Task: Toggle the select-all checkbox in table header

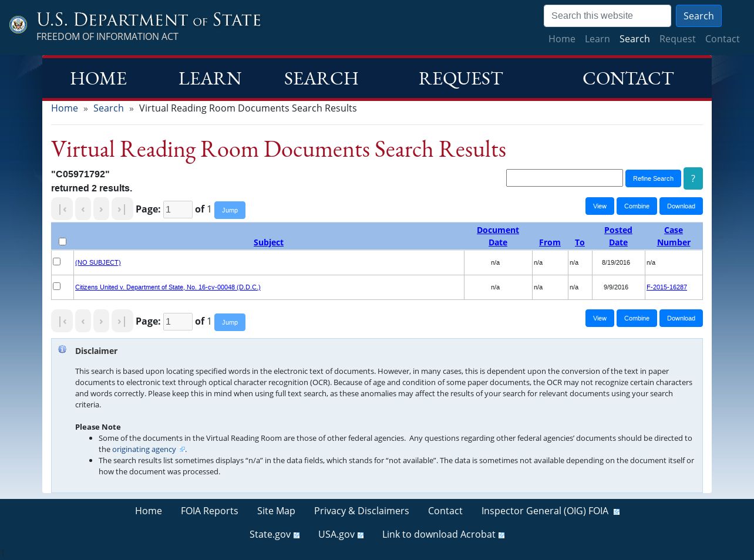Action: (x=63, y=242)
